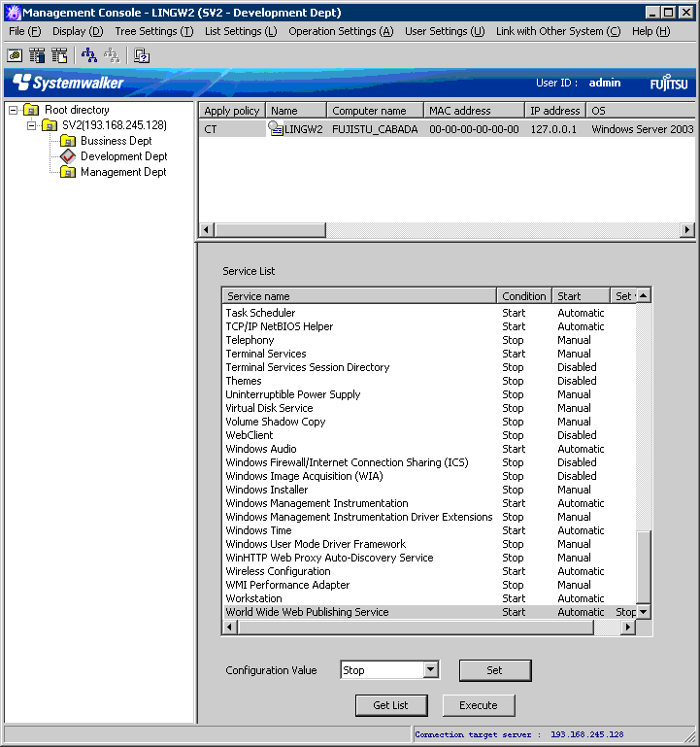700x747 pixels.
Task: Click the Start column header in Service List
Action: (x=581, y=296)
